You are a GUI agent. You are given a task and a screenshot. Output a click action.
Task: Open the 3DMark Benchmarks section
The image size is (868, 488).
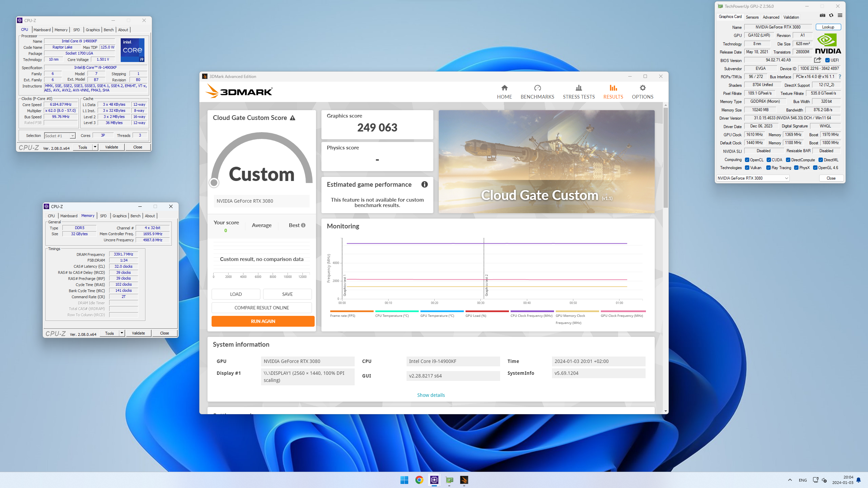click(537, 92)
